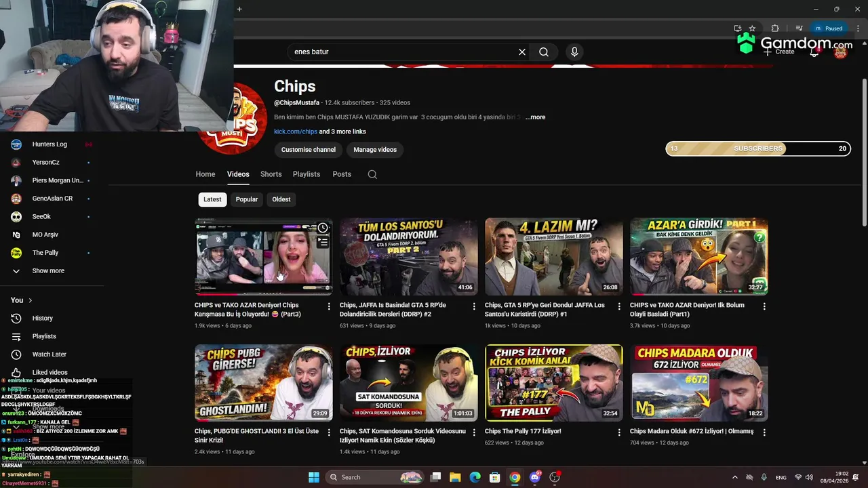Start voice search with the microphone icon
Image resolution: width=868 pixels, height=488 pixels.
coord(574,52)
